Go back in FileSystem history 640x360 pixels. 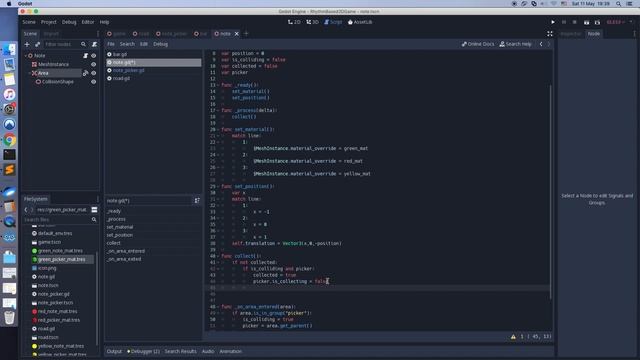[26, 209]
